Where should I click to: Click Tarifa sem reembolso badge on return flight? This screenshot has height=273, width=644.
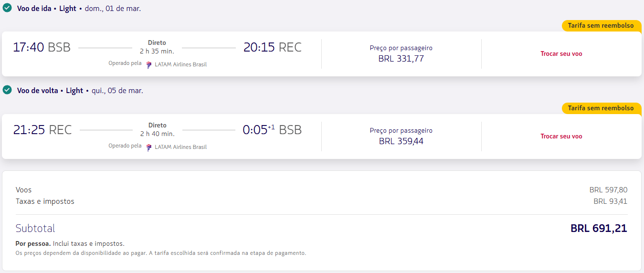tap(601, 108)
